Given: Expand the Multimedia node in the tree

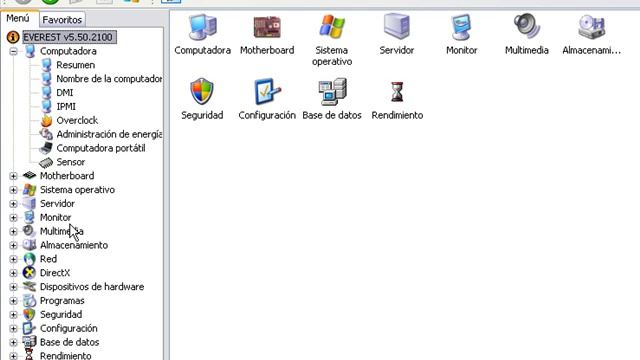Looking at the screenshot, I should tap(13, 231).
